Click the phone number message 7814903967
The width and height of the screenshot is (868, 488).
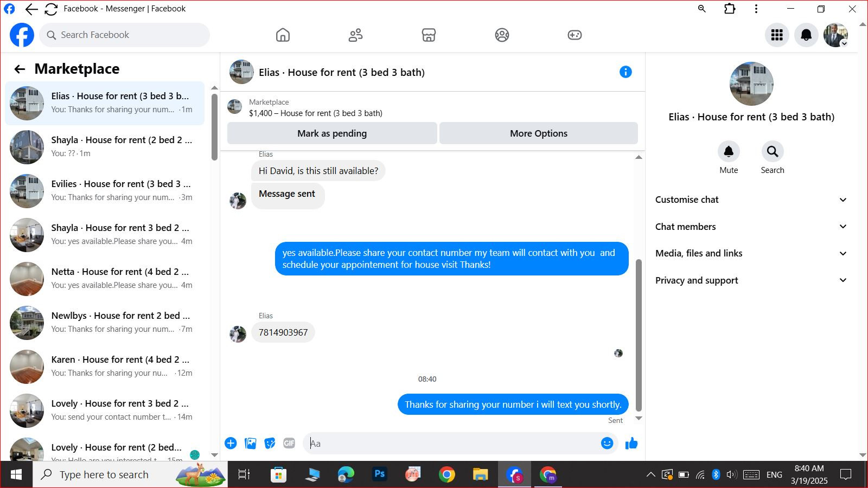[x=283, y=332]
